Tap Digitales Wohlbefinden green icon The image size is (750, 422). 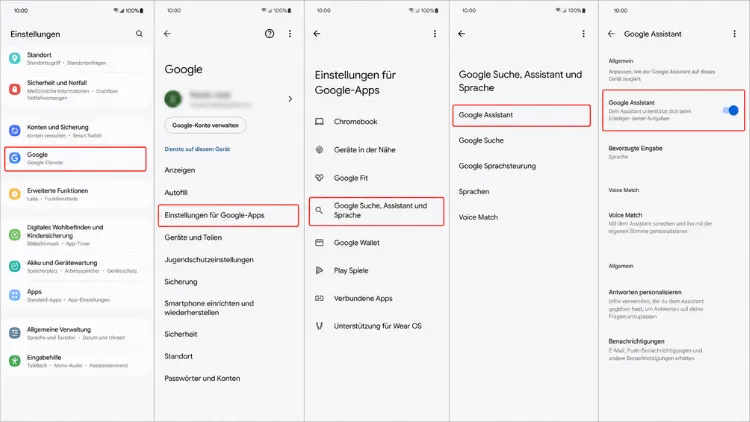[x=15, y=234]
